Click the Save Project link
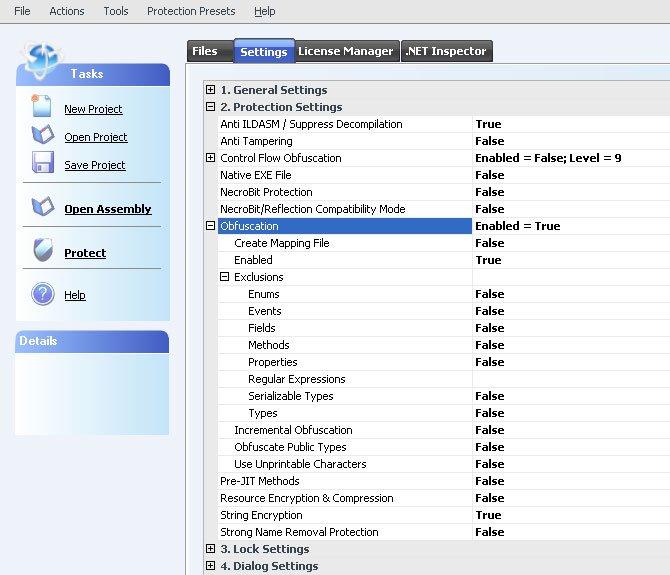The width and height of the screenshot is (670, 575). point(95,165)
